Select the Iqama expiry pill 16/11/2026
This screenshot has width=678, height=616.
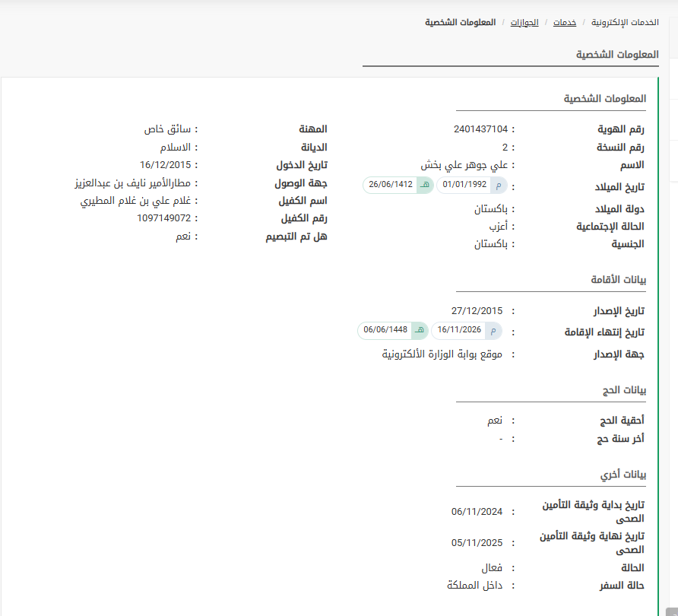459,330
